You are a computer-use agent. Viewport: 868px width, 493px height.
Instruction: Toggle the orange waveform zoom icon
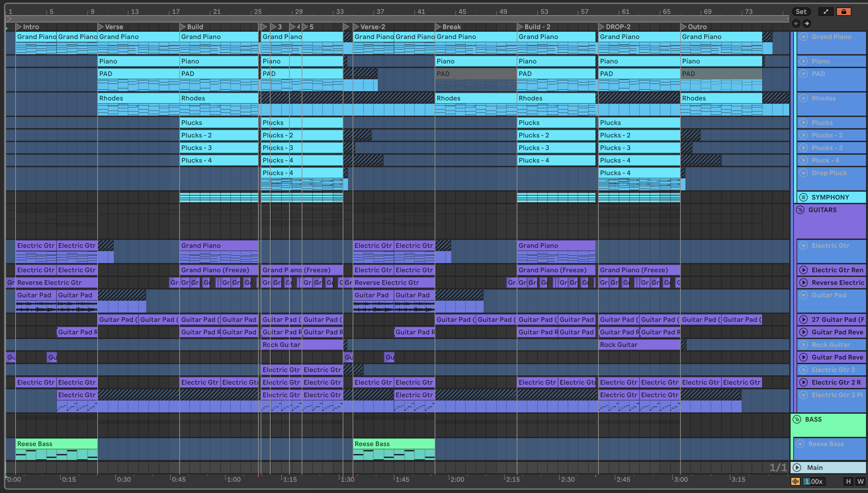point(796,481)
